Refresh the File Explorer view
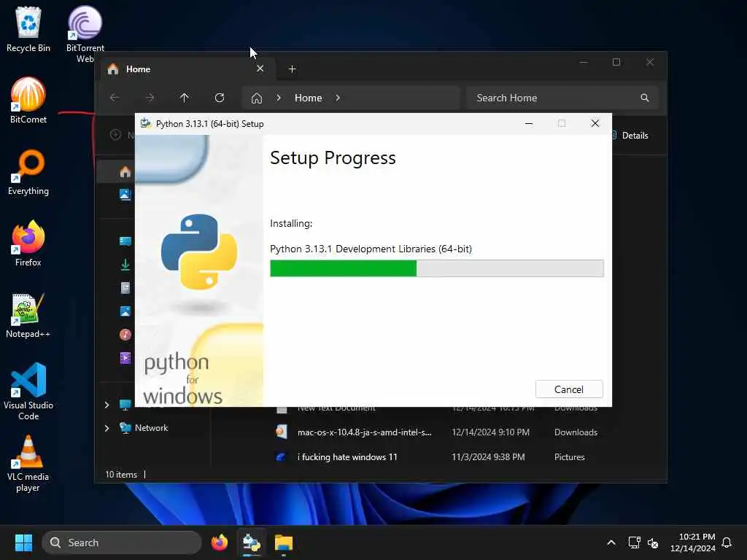Image resolution: width=747 pixels, height=560 pixels. pos(220,98)
